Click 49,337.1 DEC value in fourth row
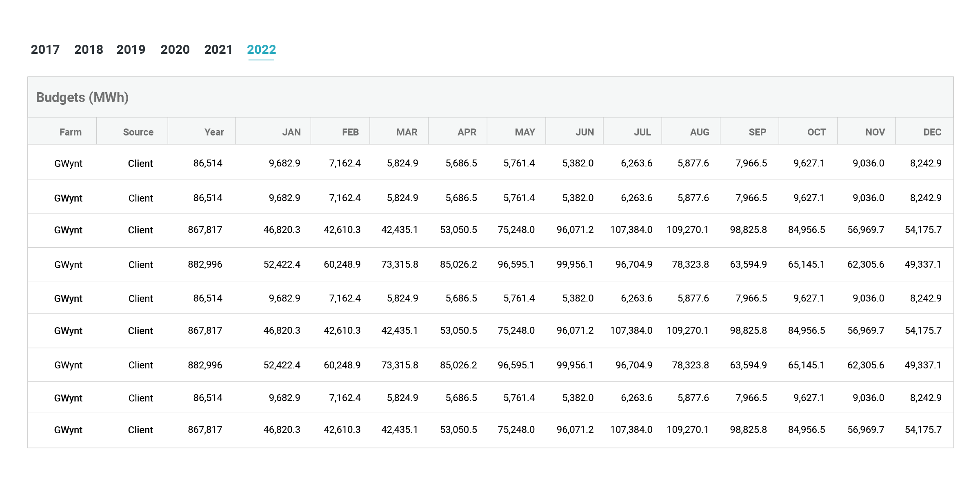980x490 pixels. coord(923,264)
